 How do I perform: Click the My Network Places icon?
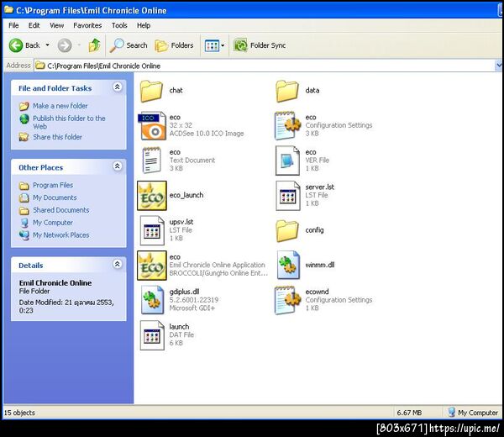pyautogui.click(x=24, y=235)
